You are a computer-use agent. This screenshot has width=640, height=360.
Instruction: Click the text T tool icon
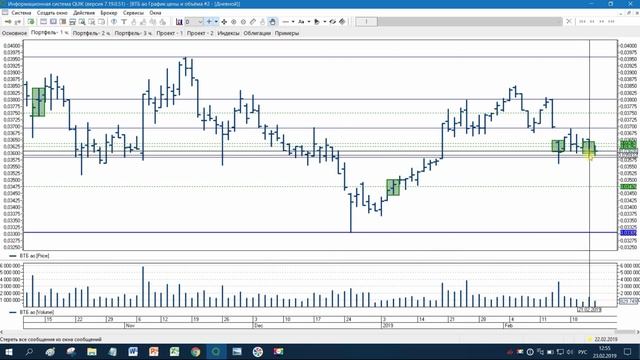tap(124, 22)
